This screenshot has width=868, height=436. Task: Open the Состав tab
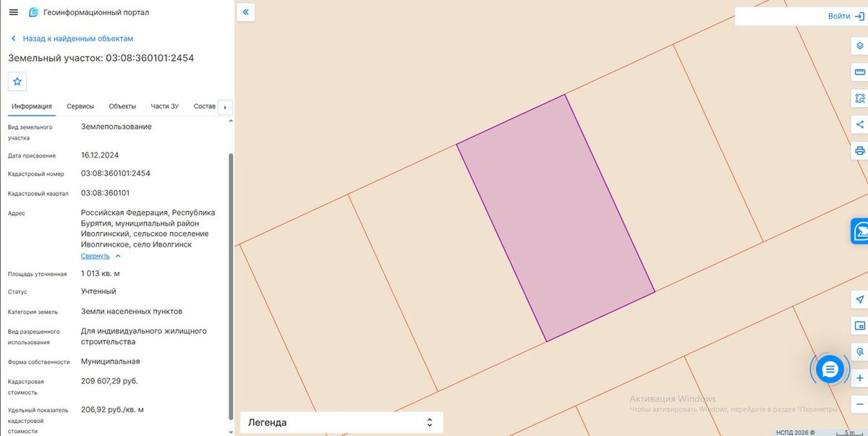pos(205,107)
